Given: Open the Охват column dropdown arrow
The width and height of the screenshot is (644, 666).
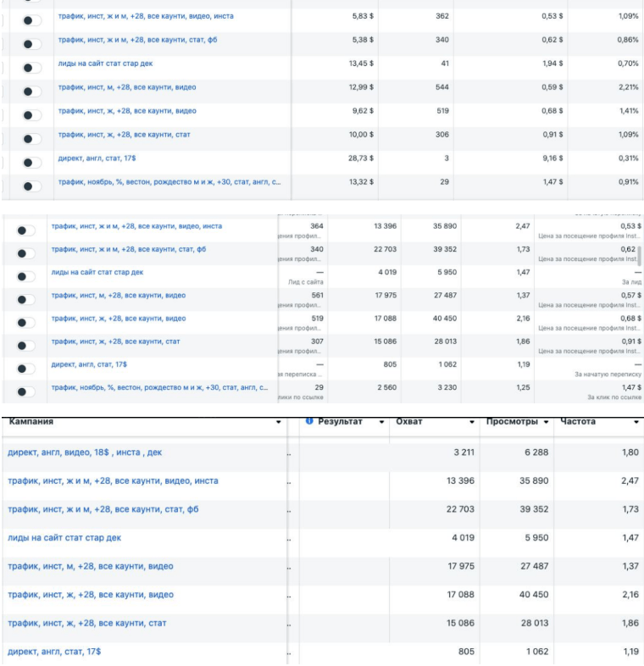Looking at the screenshot, I should (471, 422).
